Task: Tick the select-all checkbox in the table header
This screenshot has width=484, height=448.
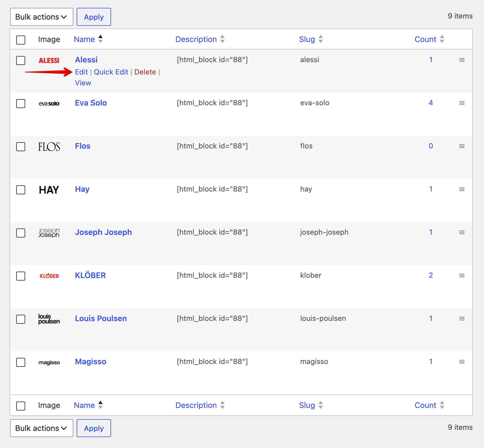Action: (x=21, y=40)
